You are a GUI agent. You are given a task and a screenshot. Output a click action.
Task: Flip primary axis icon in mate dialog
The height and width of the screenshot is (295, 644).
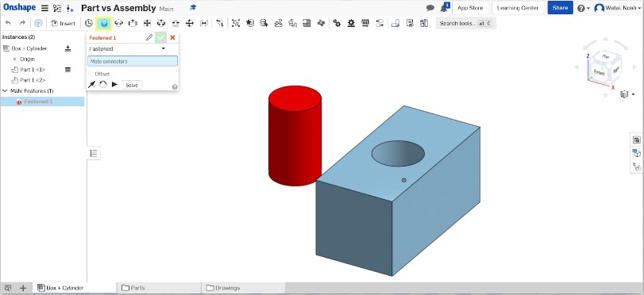click(x=92, y=85)
